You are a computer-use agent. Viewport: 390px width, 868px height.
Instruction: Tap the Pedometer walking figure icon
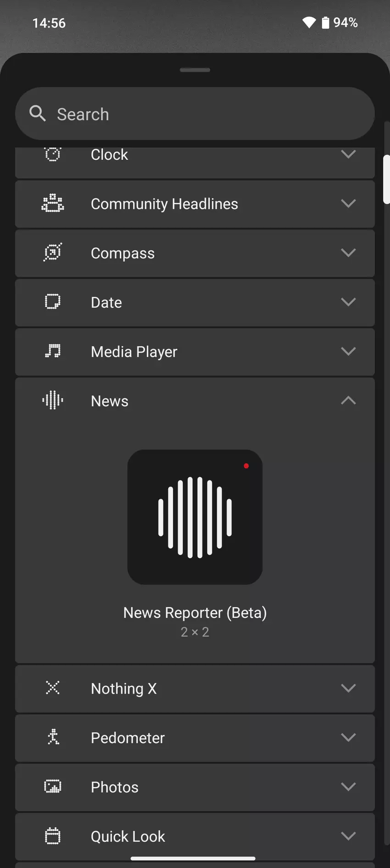pos(53,737)
